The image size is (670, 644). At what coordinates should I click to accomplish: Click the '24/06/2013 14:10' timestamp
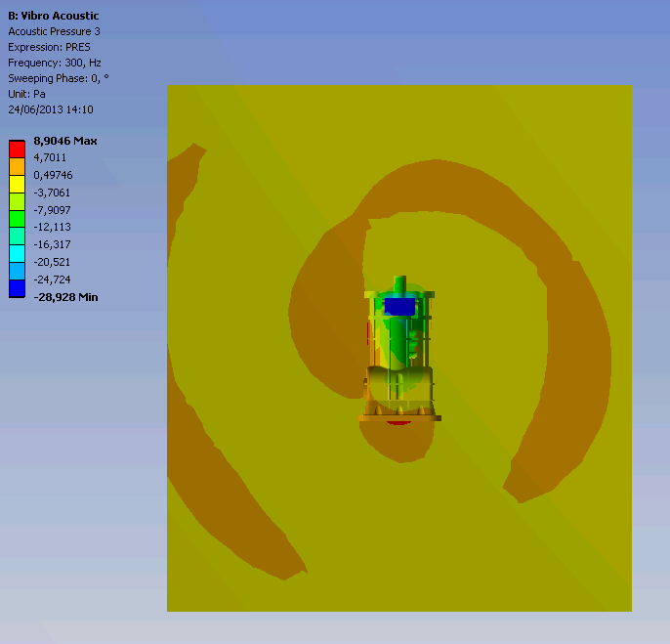pyautogui.click(x=51, y=109)
